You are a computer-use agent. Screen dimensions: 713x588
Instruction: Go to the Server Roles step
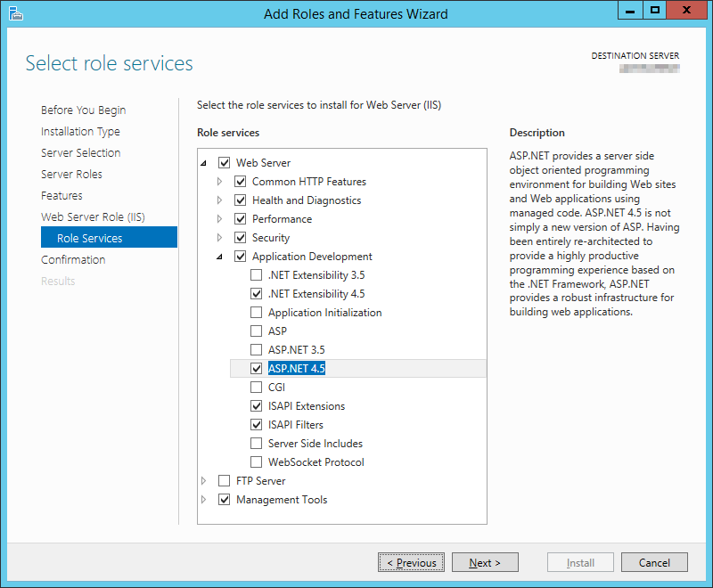coord(71,175)
